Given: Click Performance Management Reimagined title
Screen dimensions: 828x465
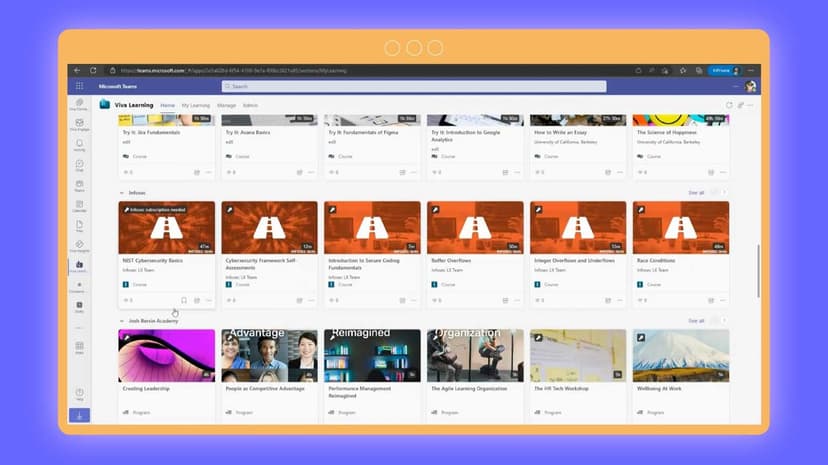Looking at the screenshot, I should click(360, 392).
